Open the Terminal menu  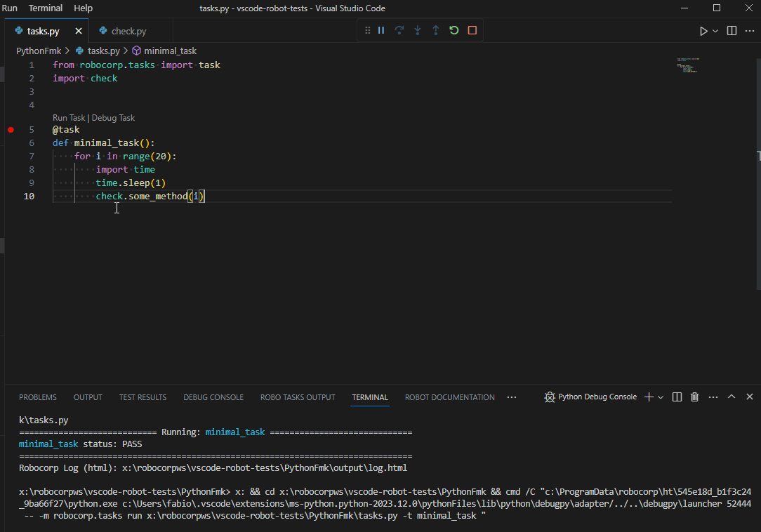(x=46, y=8)
